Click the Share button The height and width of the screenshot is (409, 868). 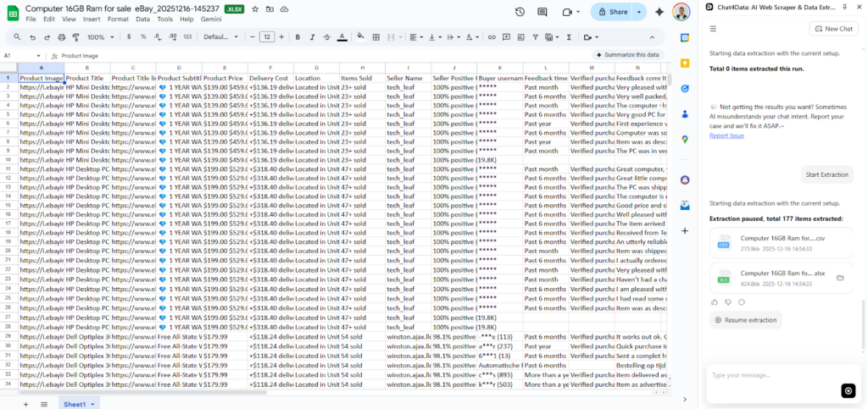(x=613, y=12)
